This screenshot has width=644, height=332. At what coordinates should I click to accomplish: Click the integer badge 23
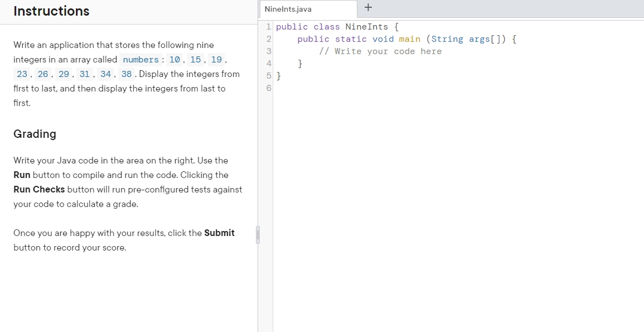coord(22,74)
